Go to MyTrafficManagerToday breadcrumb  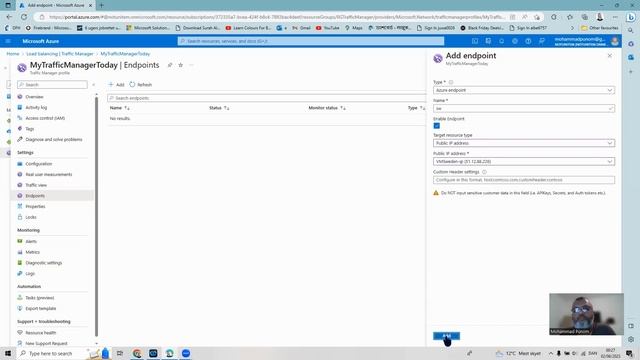click(x=125, y=54)
